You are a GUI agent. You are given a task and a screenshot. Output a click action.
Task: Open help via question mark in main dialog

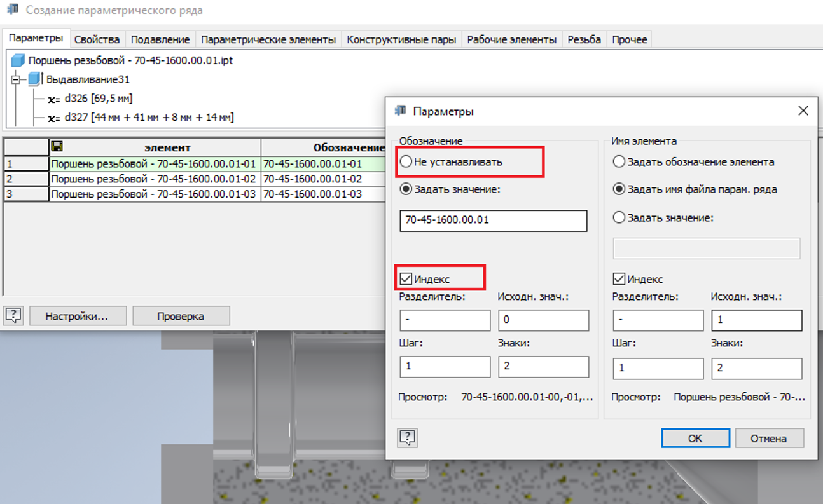click(x=13, y=315)
